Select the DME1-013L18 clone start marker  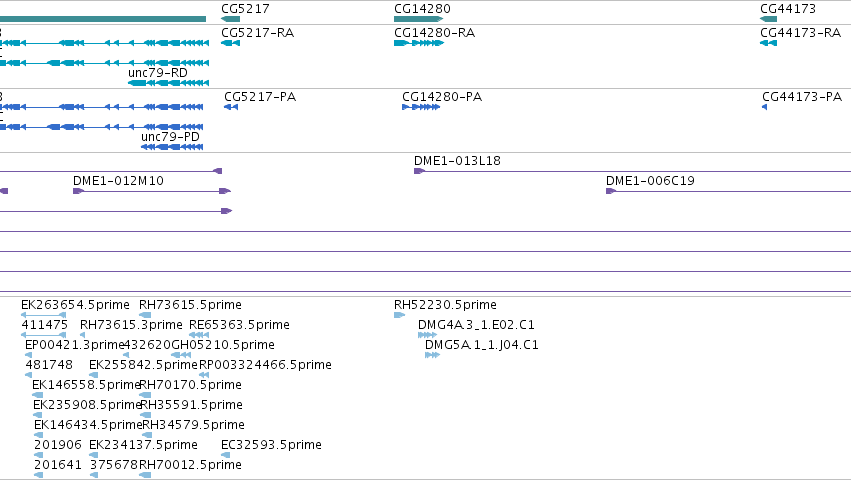(x=419, y=171)
